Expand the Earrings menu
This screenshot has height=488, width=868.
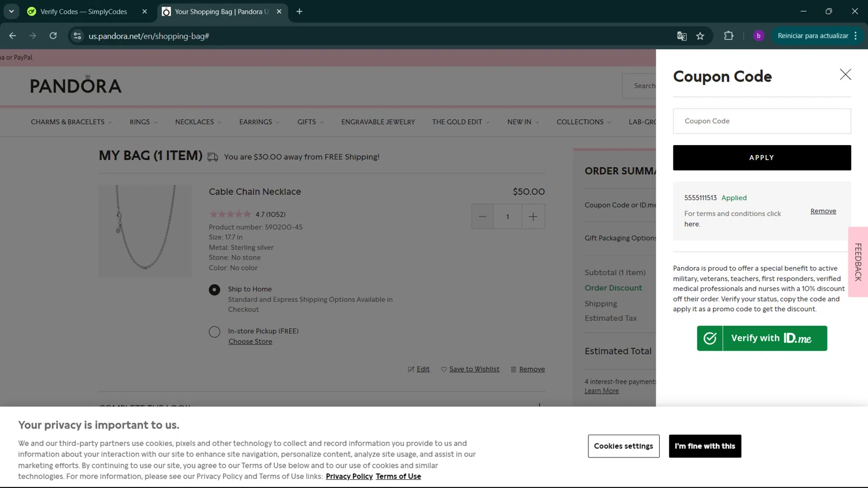coord(259,122)
